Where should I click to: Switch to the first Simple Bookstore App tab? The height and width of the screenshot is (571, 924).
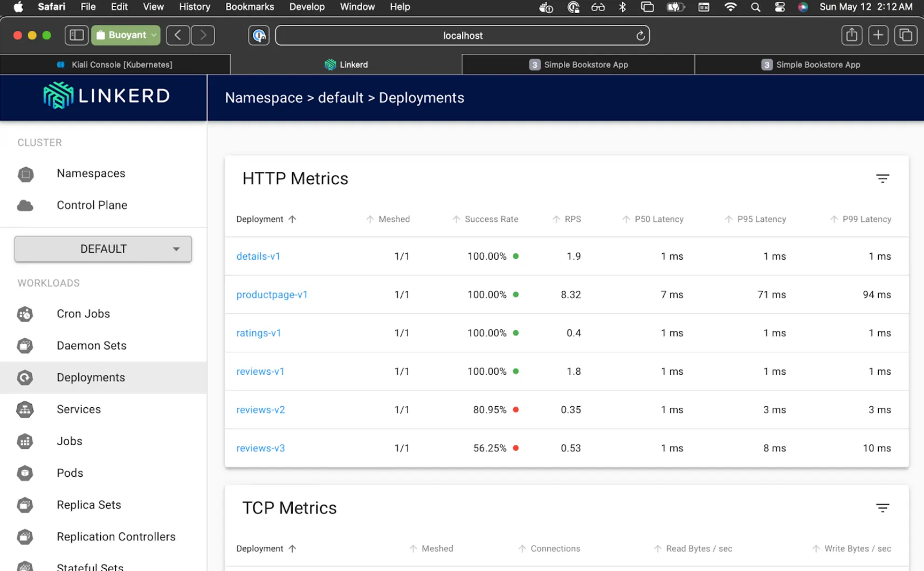tap(578, 65)
